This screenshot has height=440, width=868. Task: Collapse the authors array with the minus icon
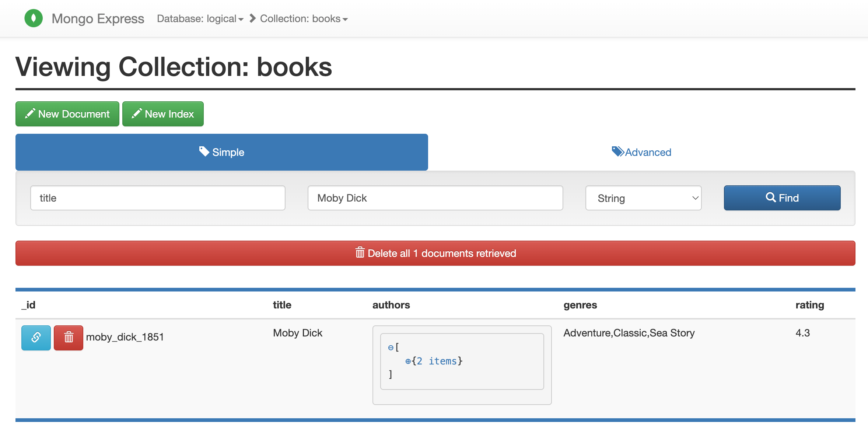390,347
